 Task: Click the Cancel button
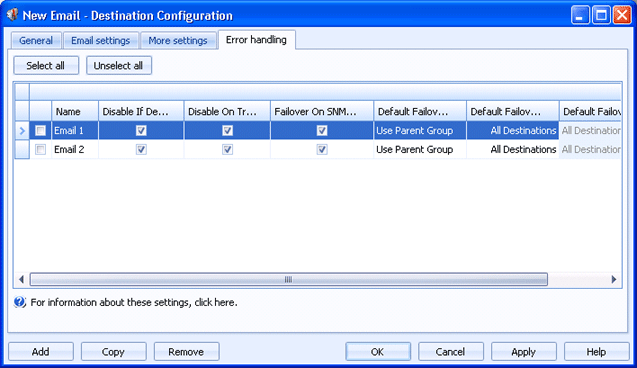pyautogui.click(x=451, y=351)
